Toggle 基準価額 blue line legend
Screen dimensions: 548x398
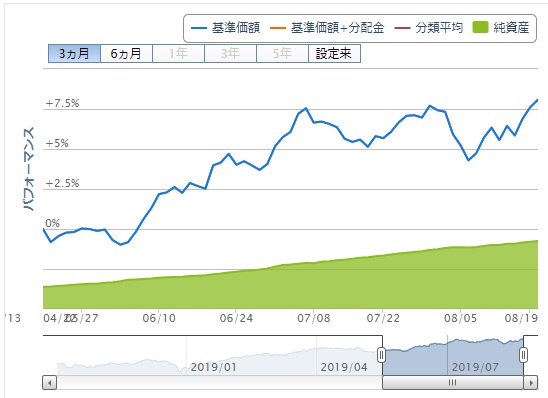(225, 28)
